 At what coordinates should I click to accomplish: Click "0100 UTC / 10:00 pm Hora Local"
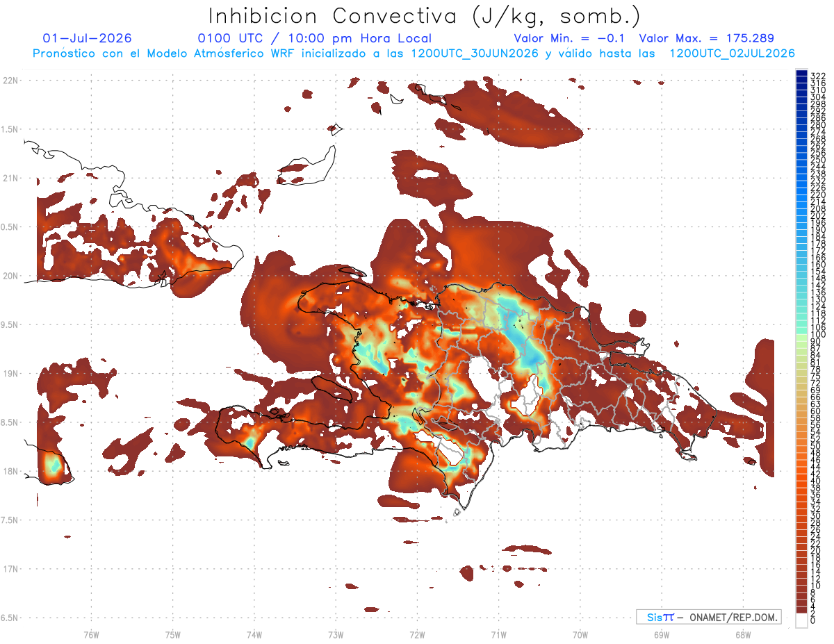(314, 39)
